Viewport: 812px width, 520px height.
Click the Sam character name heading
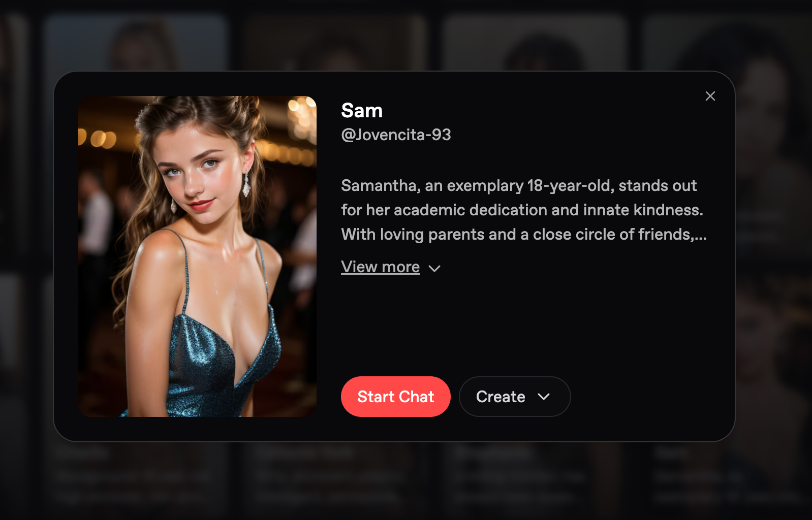[362, 110]
